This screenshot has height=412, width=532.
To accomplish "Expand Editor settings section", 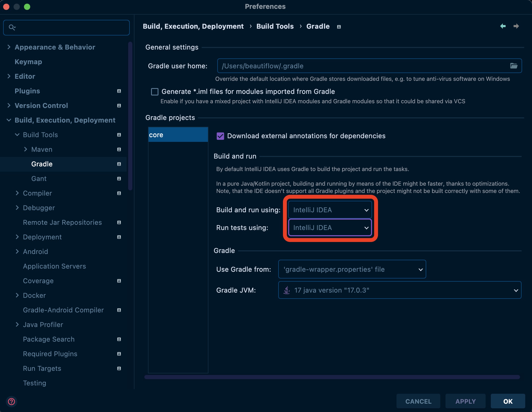I will coord(9,76).
